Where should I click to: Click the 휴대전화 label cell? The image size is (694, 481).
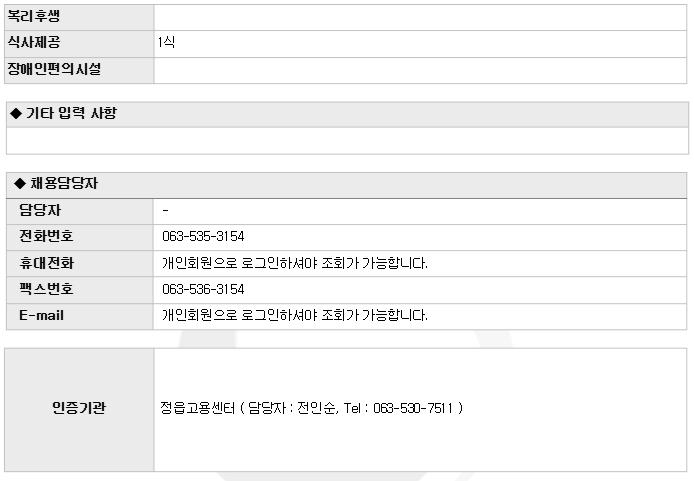coord(80,264)
